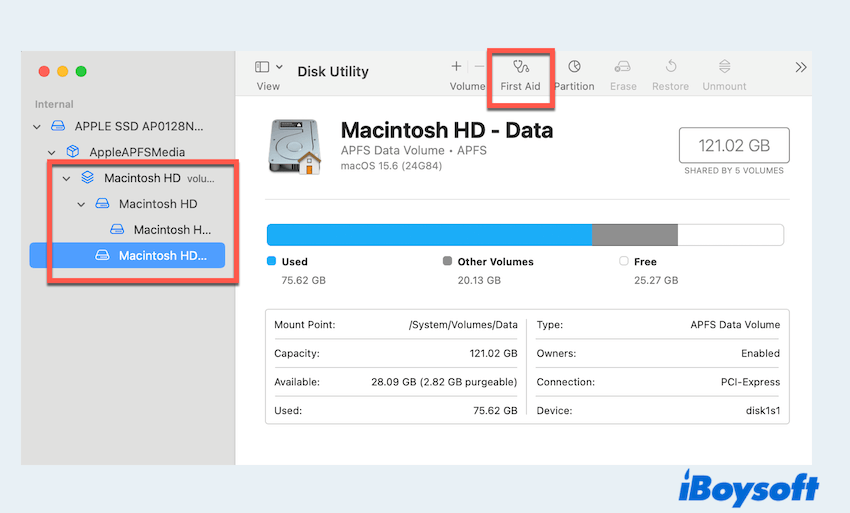
Task: Click the Other Volumes 20.13 GB figure
Action: click(x=479, y=280)
